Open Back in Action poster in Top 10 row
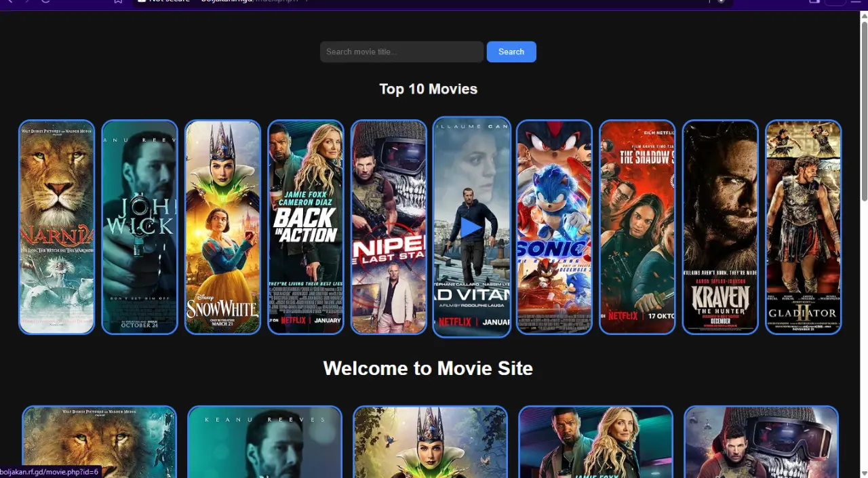 click(306, 227)
